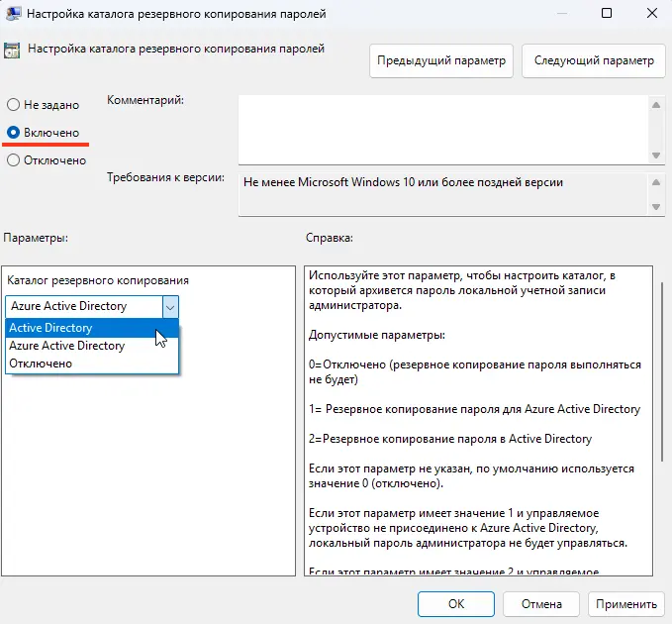Viewport: 672px width, 624px height.
Task: Click the 'Отмена' button
Action: tap(541, 603)
